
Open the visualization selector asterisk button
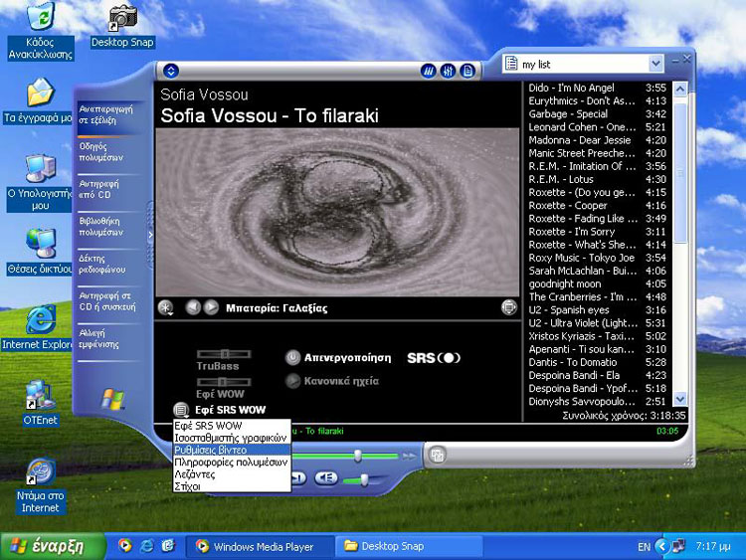(x=165, y=307)
